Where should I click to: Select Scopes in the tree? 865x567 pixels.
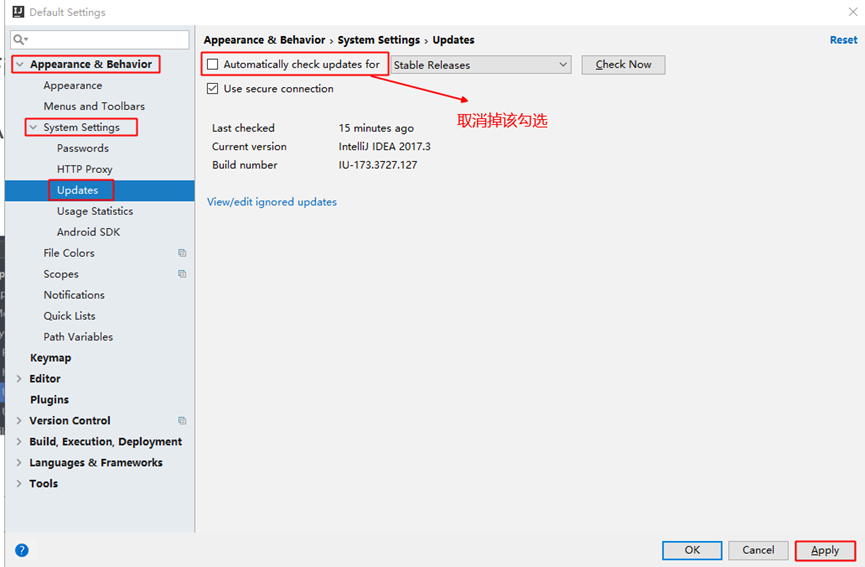pyautogui.click(x=61, y=274)
